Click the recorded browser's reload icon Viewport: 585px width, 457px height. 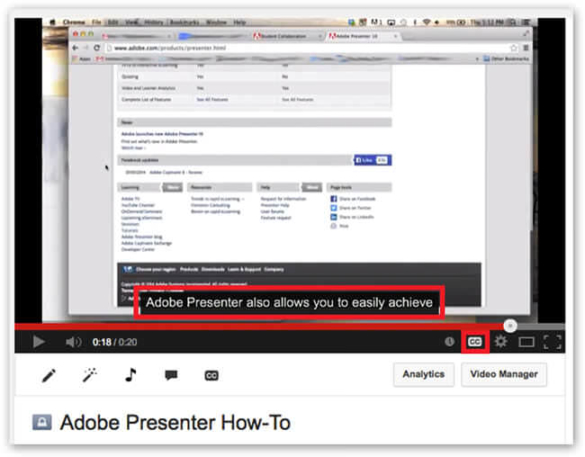tap(97, 48)
